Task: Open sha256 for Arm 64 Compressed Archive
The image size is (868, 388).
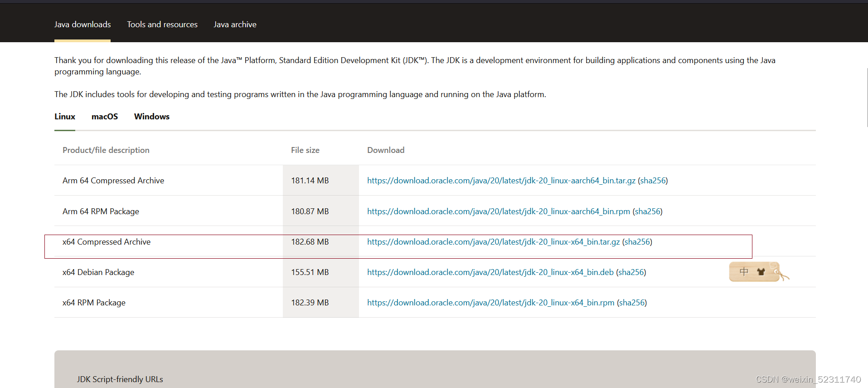Action: 653,181
